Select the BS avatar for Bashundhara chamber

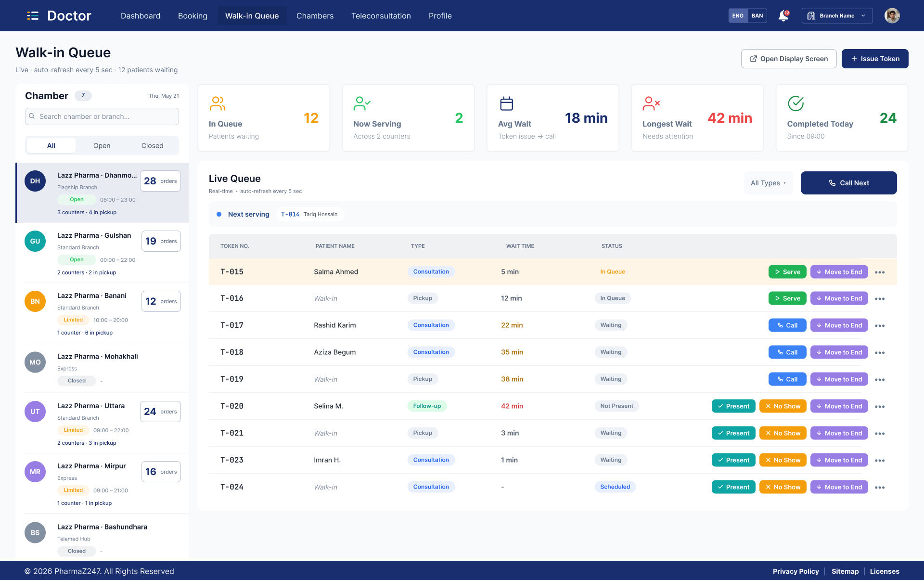(35, 532)
